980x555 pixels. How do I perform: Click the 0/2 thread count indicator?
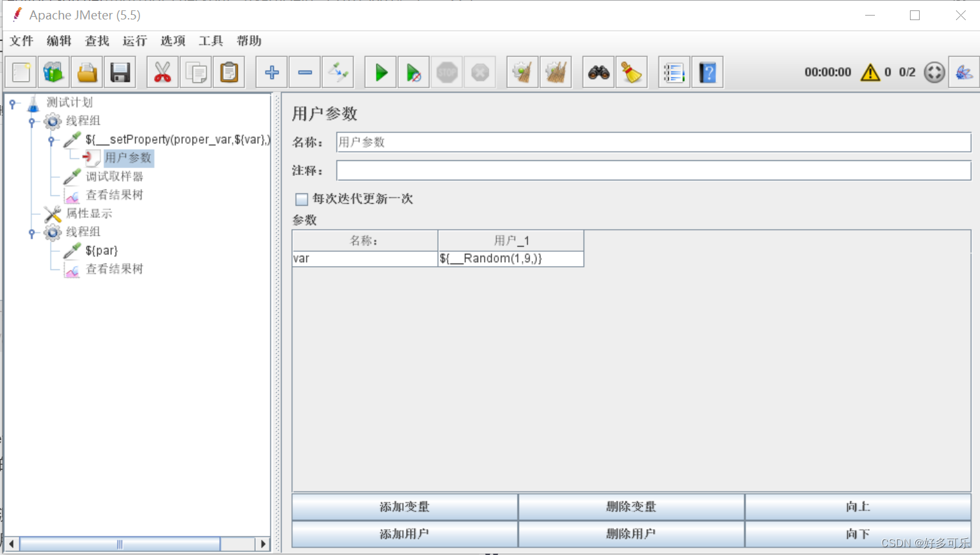(907, 72)
